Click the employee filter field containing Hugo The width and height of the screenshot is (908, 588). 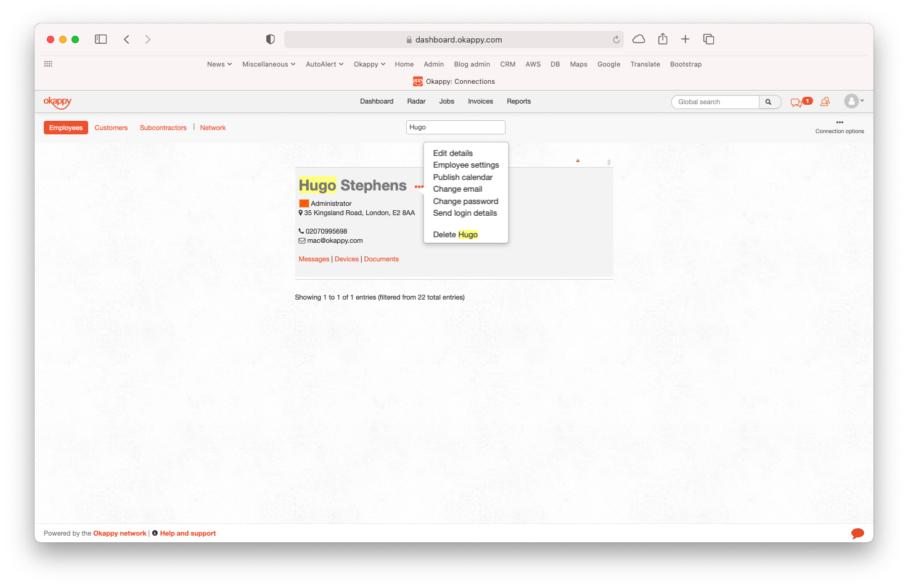coord(456,127)
